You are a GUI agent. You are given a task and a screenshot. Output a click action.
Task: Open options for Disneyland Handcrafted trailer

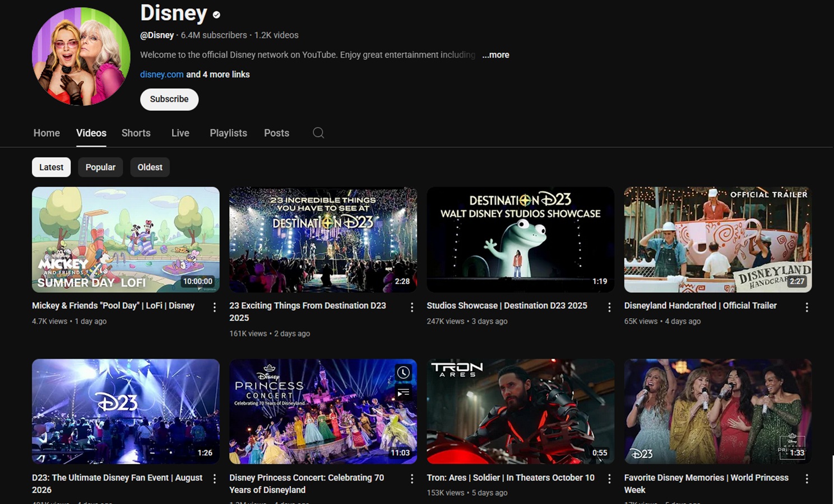[807, 307]
